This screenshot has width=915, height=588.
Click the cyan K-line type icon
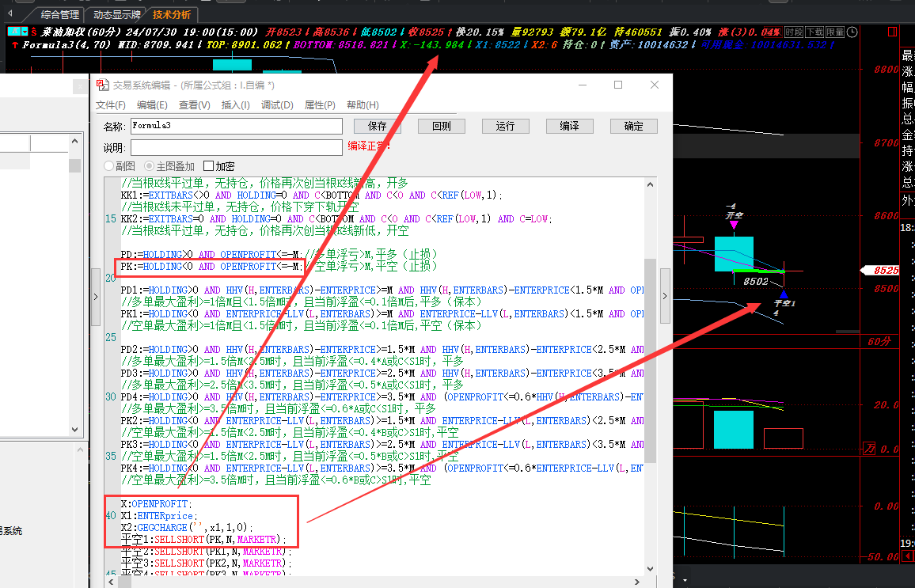coord(14,32)
